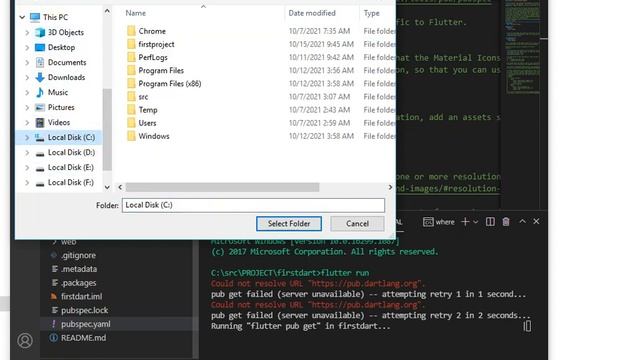Viewport: 640px width, 360px height.
Task: Click the "where" terminal name label
Action: tap(445, 222)
